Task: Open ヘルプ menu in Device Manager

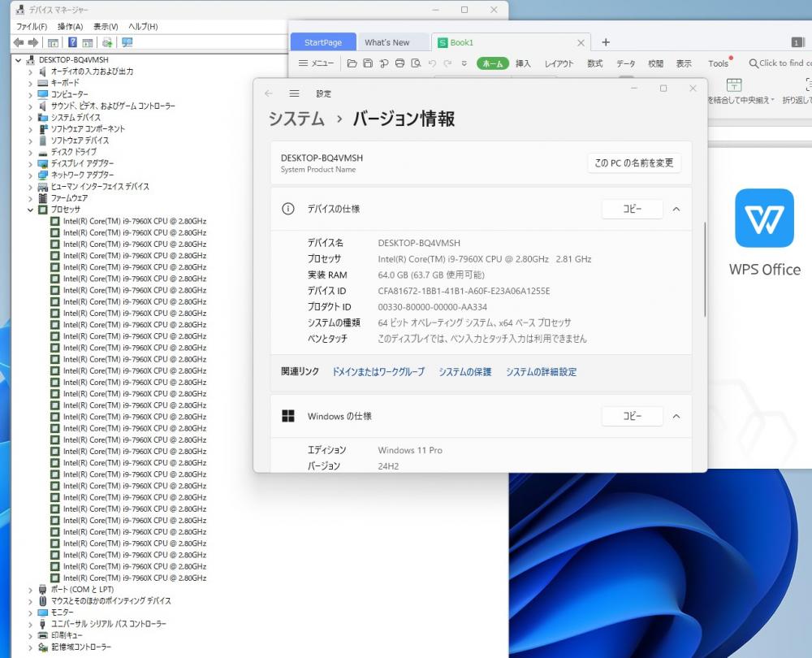Action: [143, 27]
